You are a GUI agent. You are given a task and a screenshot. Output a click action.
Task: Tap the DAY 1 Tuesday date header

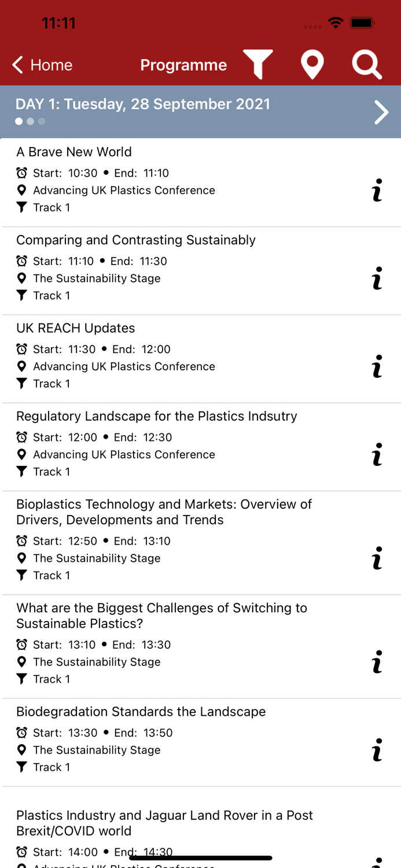coord(143,104)
